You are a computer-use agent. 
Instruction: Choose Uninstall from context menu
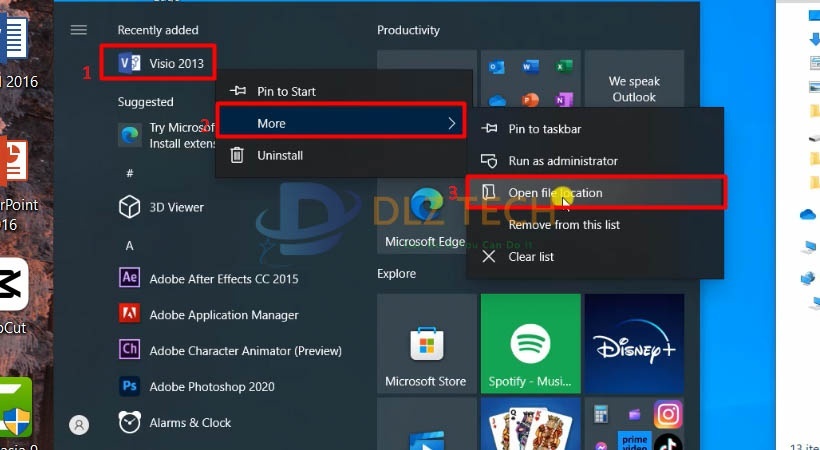[340, 155]
